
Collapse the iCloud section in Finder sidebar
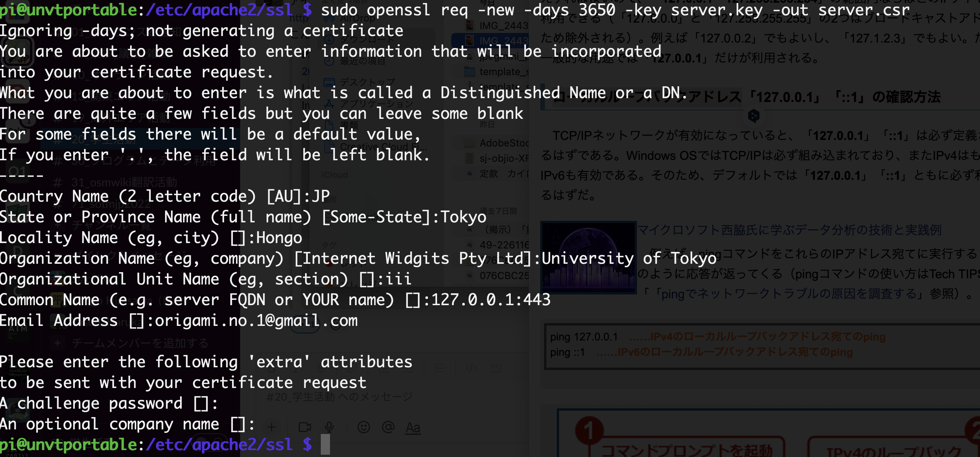pos(335,175)
